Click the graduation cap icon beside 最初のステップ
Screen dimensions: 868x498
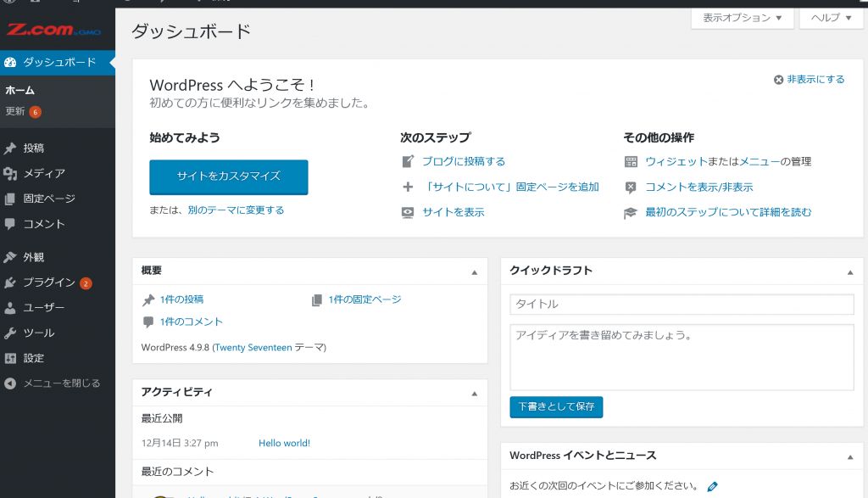tap(631, 213)
